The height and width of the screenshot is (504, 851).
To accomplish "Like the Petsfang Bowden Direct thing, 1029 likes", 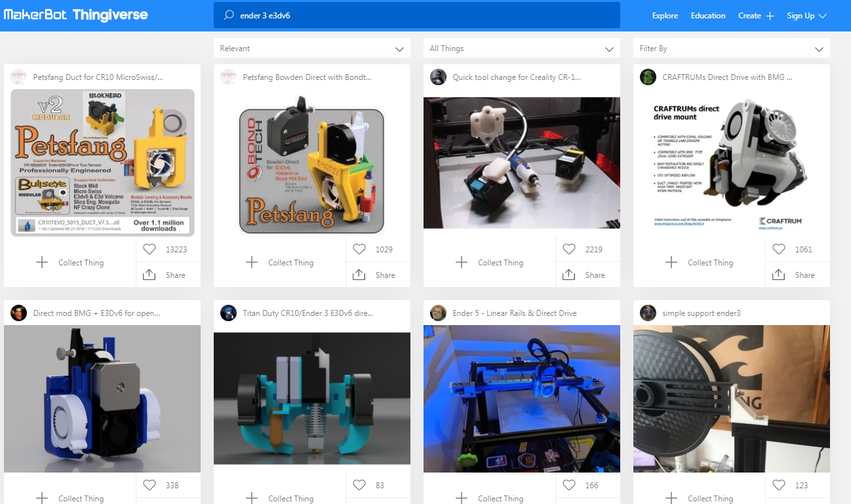I will tap(359, 249).
